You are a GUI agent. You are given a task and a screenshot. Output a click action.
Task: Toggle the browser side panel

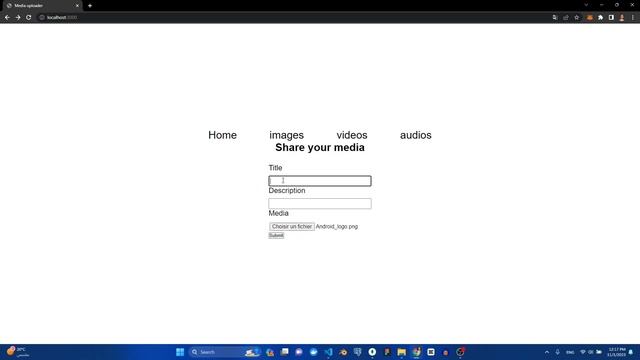click(611, 18)
